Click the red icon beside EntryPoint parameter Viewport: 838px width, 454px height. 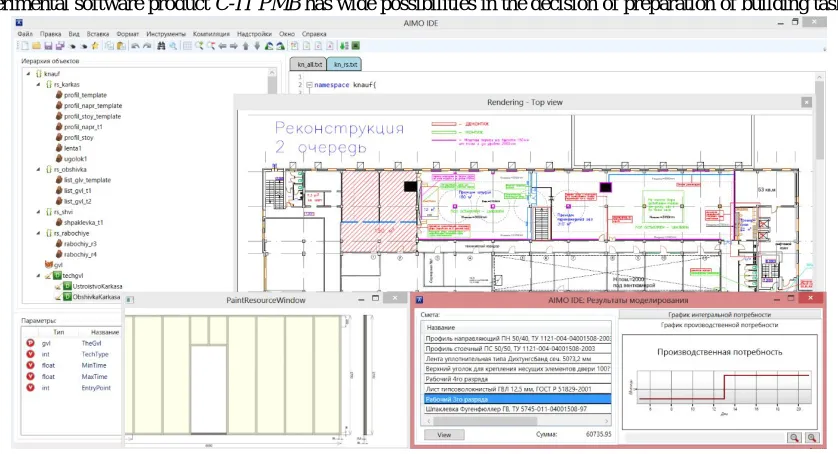pos(30,387)
